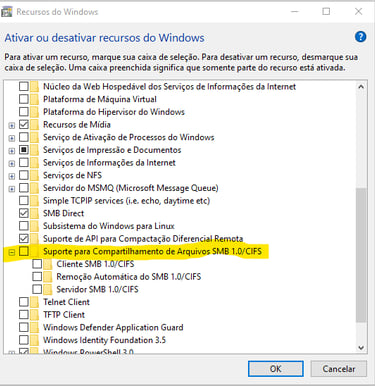Uncheck Recursos de Mídia checkbox
This screenshot has width=375, height=386.
pyautogui.click(x=24, y=125)
